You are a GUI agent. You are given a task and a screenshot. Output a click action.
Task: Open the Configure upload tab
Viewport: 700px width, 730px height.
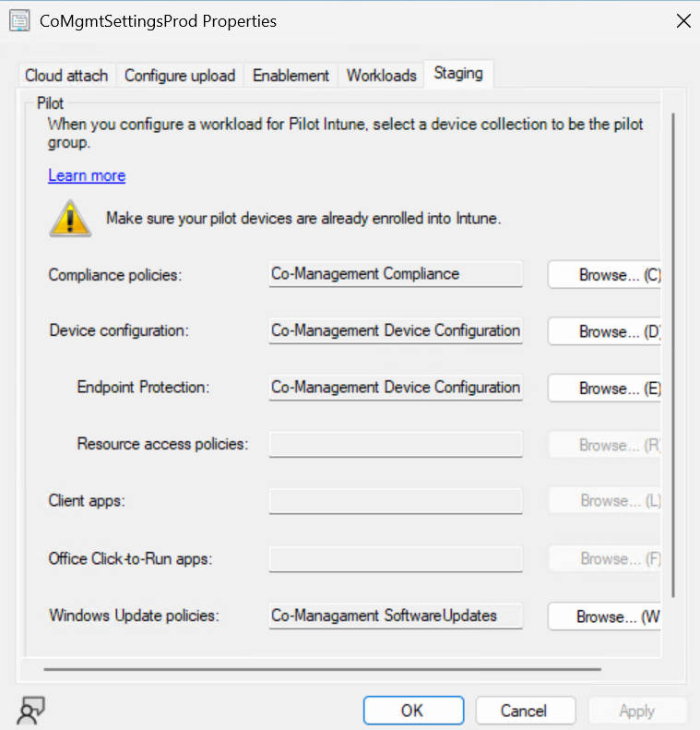(180, 76)
